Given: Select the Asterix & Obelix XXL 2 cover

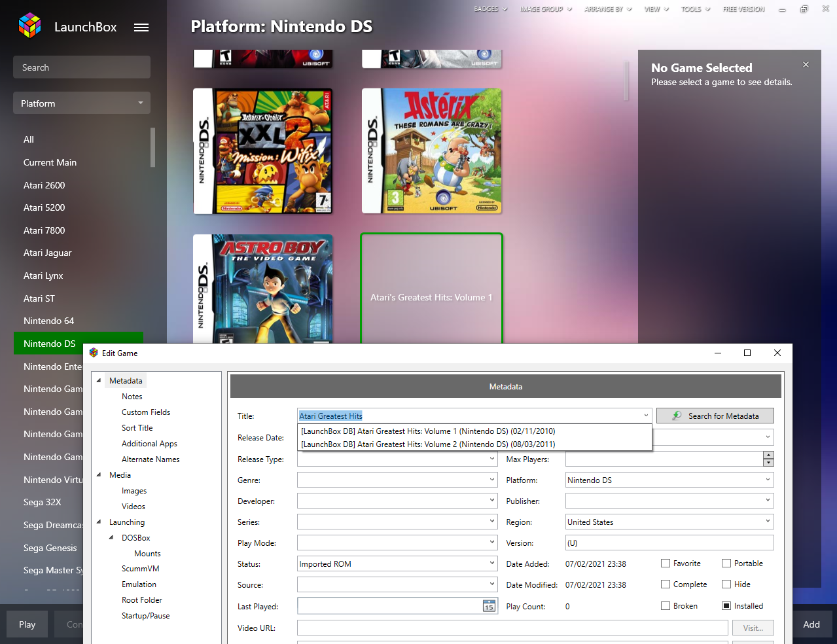Looking at the screenshot, I should click(263, 151).
